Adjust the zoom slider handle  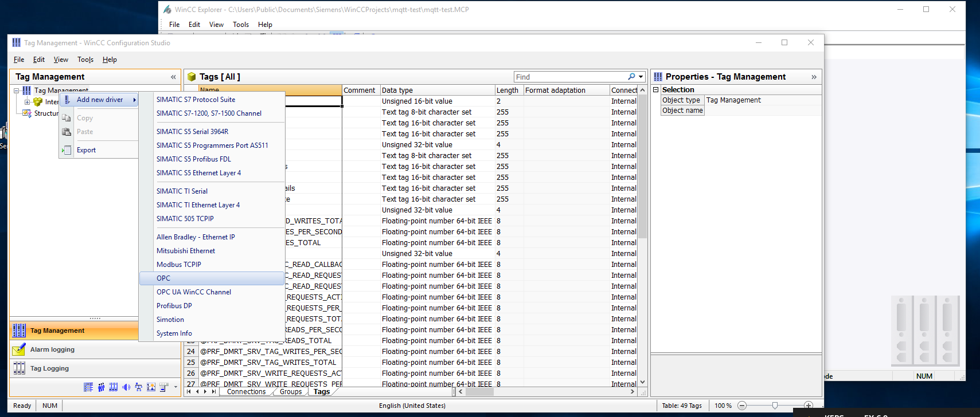tap(775, 406)
